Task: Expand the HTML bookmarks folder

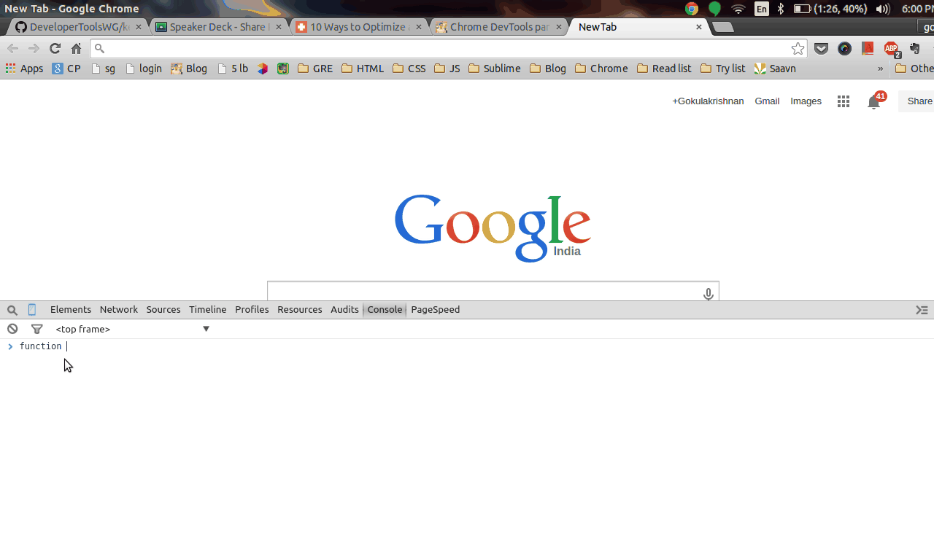Action: [x=363, y=69]
